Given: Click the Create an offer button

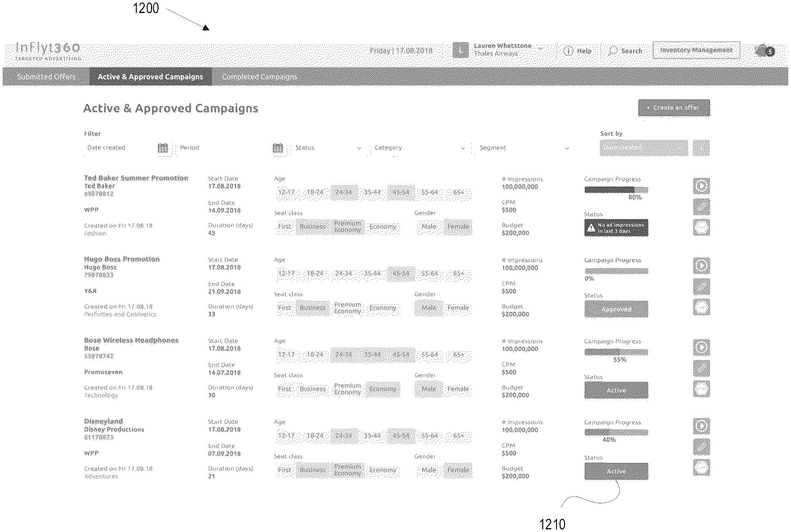Looking at the screenshot, I should (674, 108).
